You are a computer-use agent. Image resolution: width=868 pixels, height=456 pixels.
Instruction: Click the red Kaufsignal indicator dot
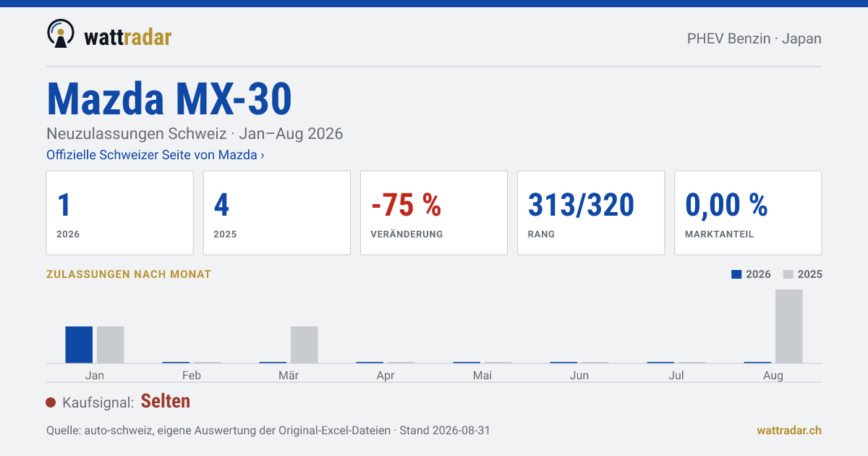point(51,402)
